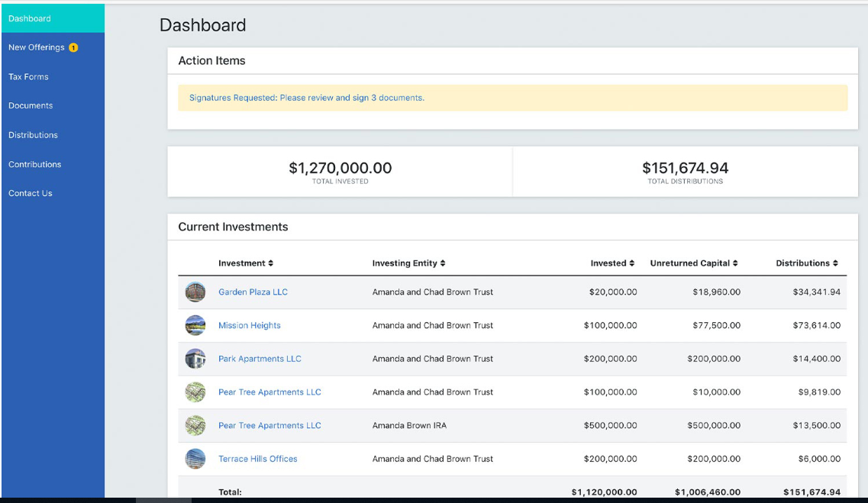Image resolution: width=868 pixels, height=503 pixels.
Task: Go to Tax Forms in sidebar
Action: click(x=28, y=77)
